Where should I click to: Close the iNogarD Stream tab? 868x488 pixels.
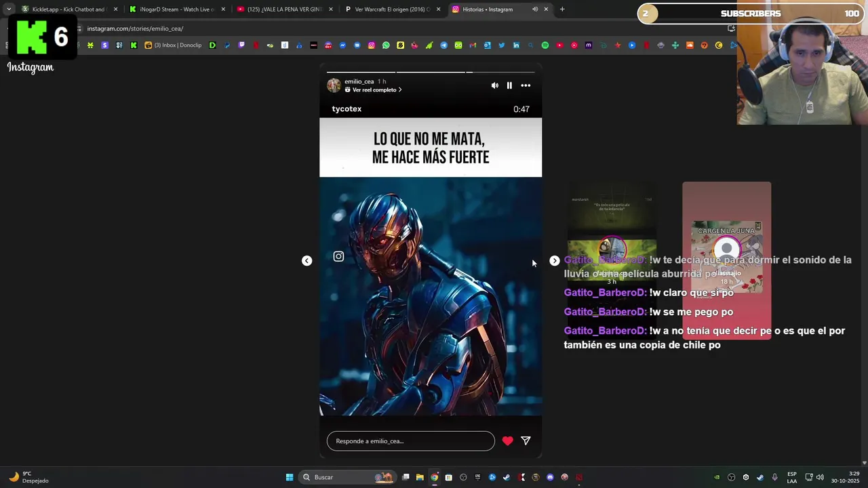[224, 9]
